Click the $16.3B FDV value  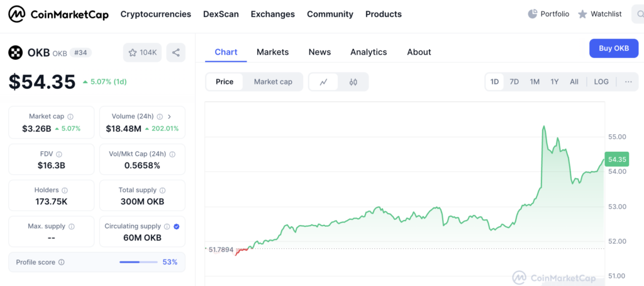(52, 166)
